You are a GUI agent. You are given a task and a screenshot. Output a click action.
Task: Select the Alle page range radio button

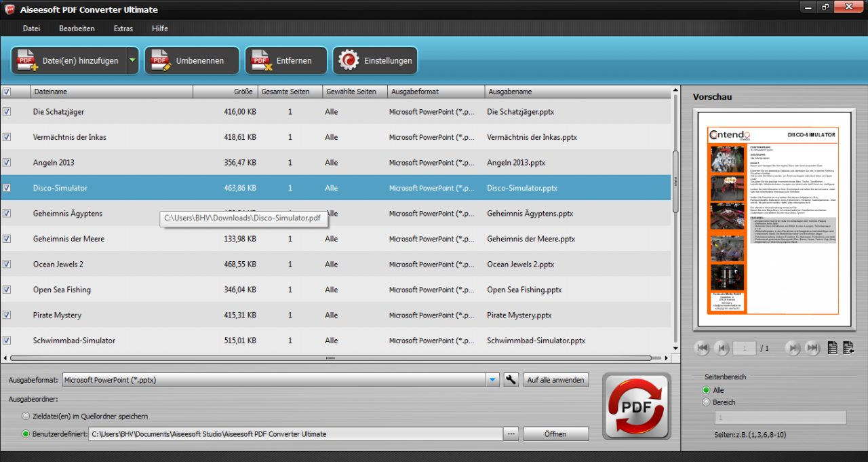click(x=707, y=390)
